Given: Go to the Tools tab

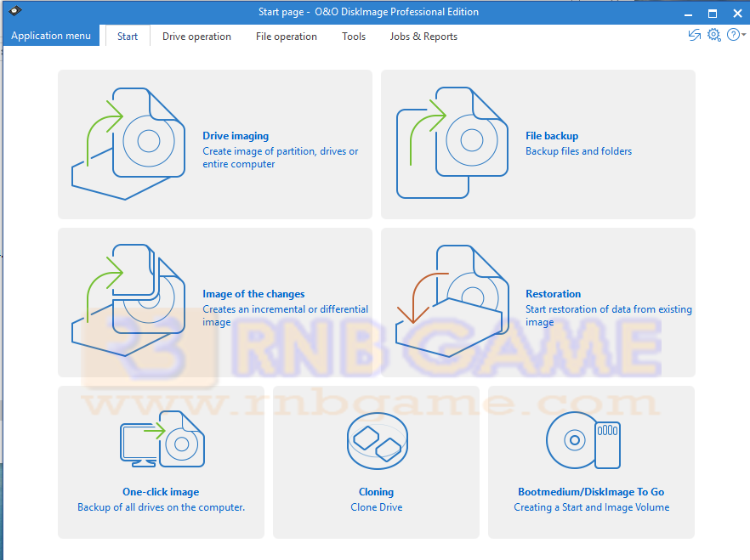Looking at the screenshot, I should click(x=354, y=37).
